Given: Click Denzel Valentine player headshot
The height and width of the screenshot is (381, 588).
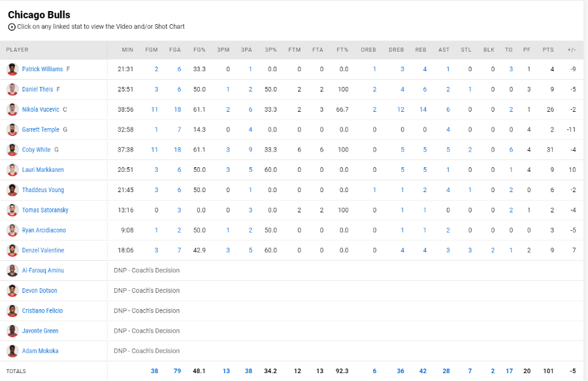Looking at the screenshot, I should (x=12, y=250).
